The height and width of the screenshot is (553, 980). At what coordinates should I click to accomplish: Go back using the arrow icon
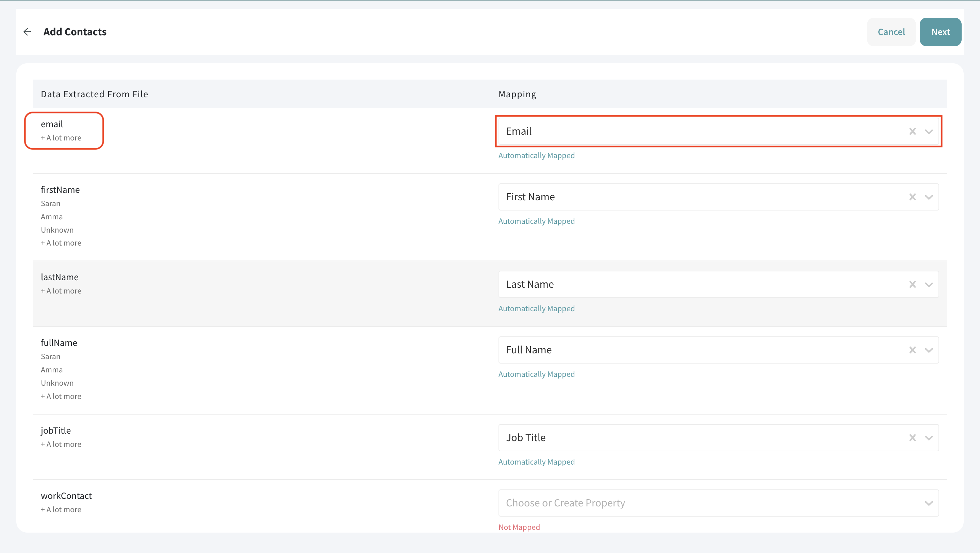(x=27, y=32)
